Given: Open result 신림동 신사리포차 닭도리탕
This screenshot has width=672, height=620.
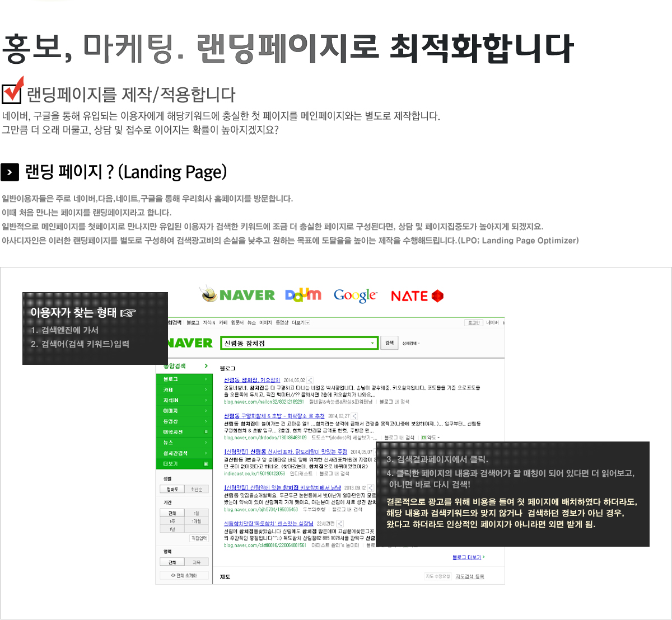Looking at the screenshot, I should pos(286,452).
